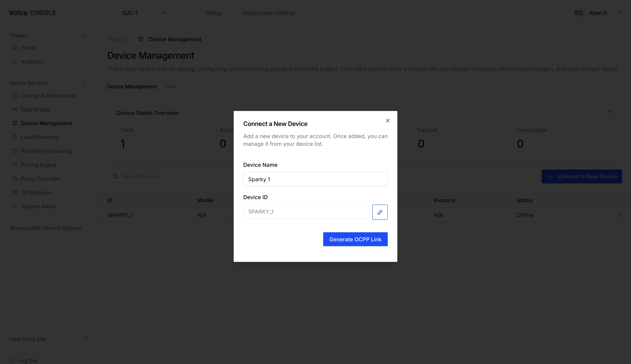This screenshot has width=631, height=364.
Task: Select the Charge Authentication shield icon
Action: coord(15,96)
